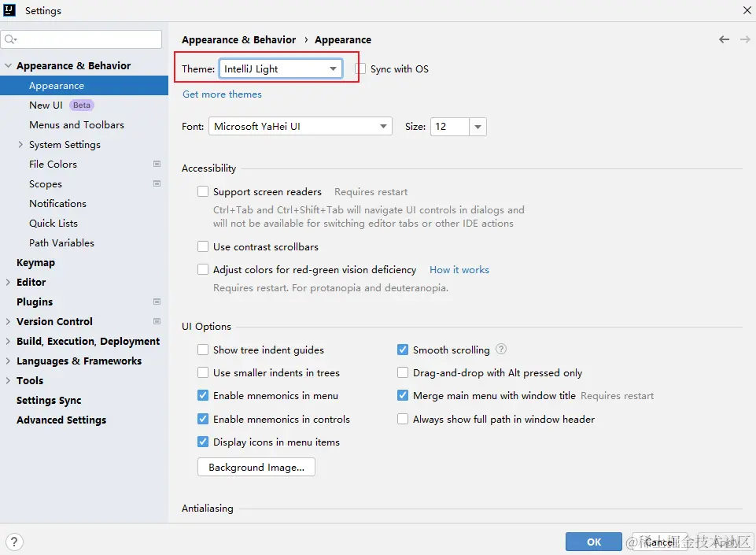Enable Support screen readers
The image size is (756, 555).
pyautogui.click(x=203, y=191)
